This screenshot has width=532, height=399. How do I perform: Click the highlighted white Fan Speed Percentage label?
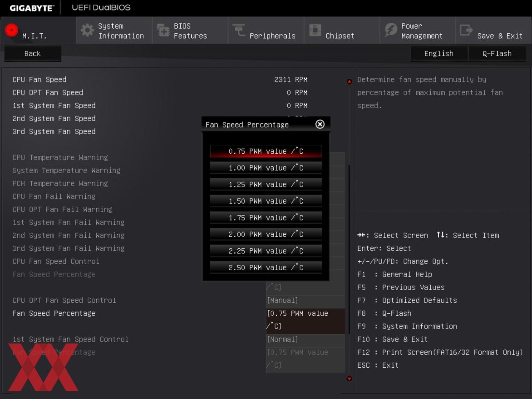(54, 313)
